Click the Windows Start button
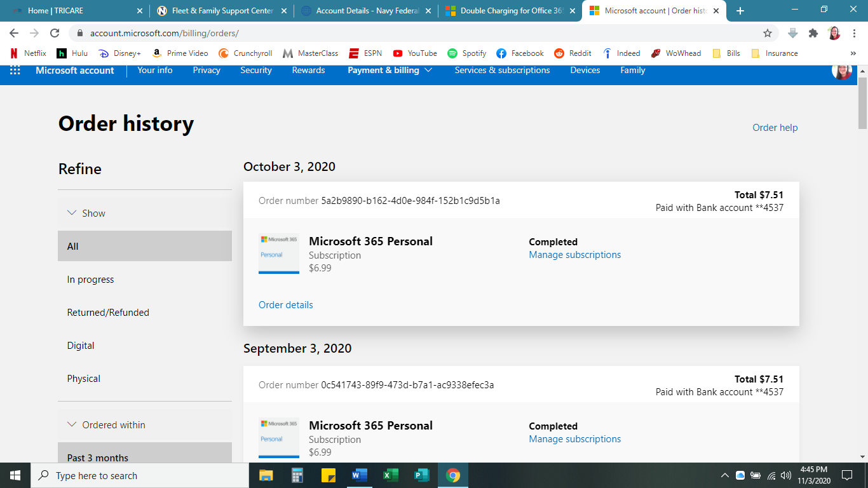The width and height of the screenshot is (868, 488). point(15,475)
